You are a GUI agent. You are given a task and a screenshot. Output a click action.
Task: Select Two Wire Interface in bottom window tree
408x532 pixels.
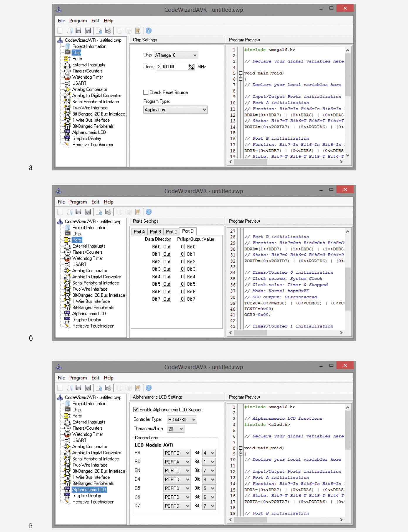pos(90,465)
